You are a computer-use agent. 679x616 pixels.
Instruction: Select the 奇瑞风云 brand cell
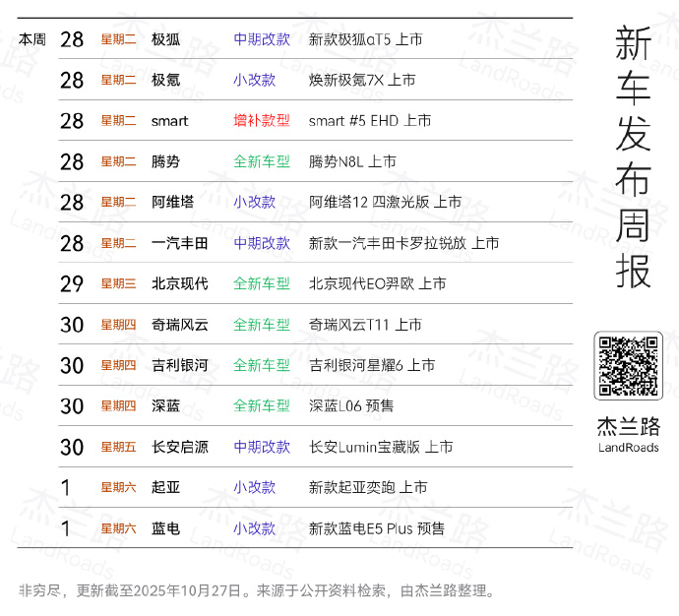(180, 325)
